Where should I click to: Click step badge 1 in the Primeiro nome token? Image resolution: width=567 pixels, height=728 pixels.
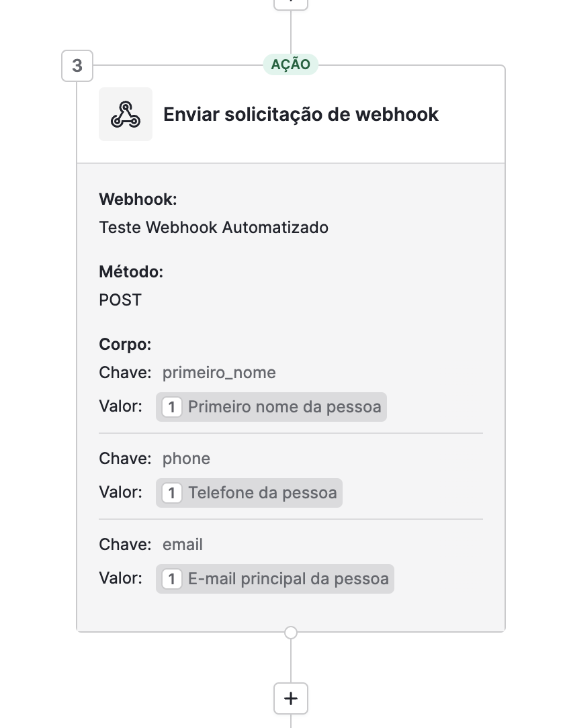172,407
